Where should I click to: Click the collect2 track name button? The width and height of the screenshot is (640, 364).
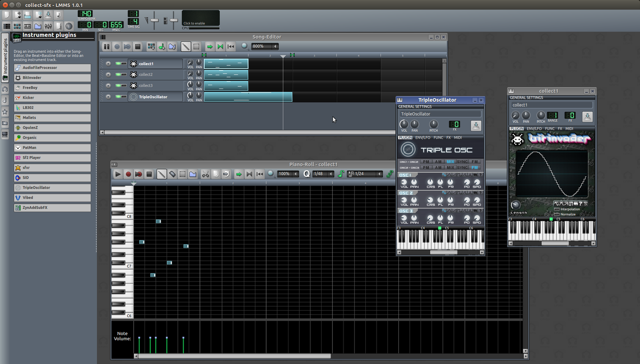coord(155,75)
